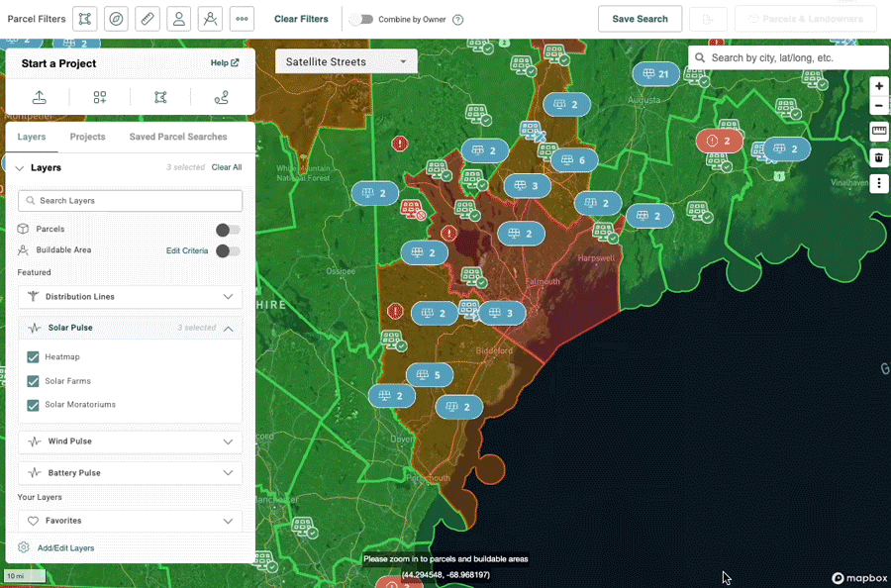Focus the Search by city, lat/long field

click(789, 58)
